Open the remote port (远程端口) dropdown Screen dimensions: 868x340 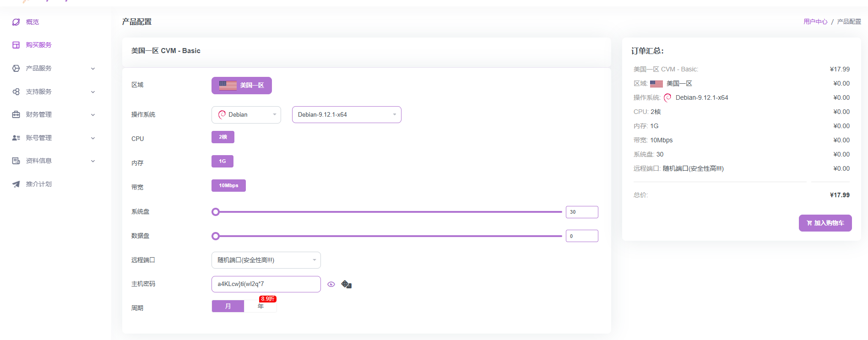coord(266,260)
